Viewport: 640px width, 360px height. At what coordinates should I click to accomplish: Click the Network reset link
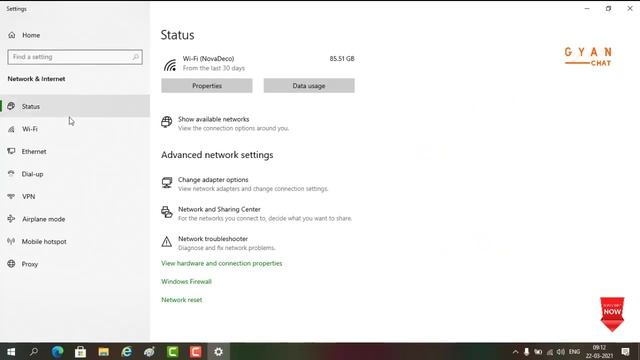pyautogui.click(x=182, y=300)
